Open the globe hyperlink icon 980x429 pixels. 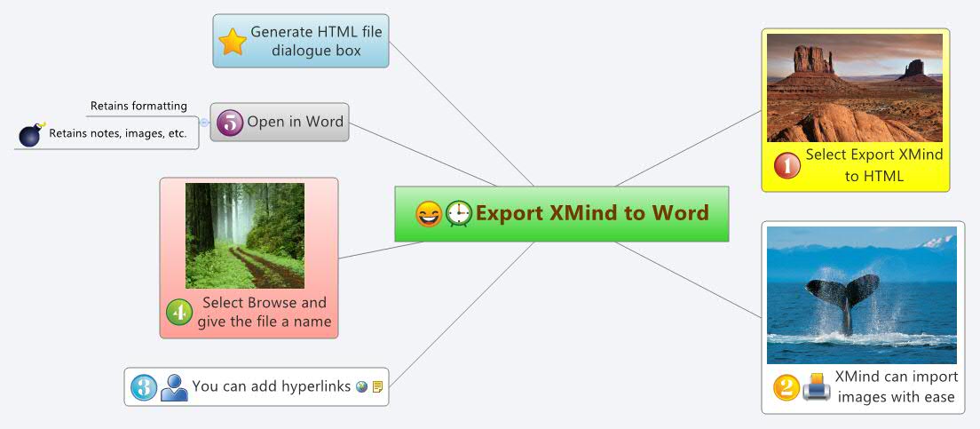[361, 387]
